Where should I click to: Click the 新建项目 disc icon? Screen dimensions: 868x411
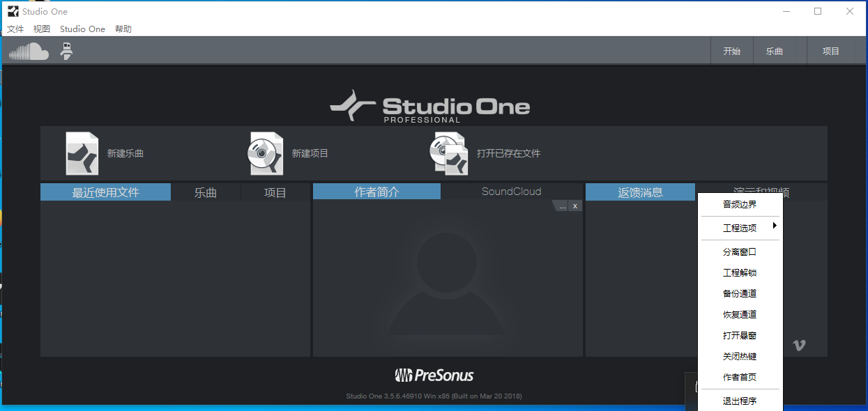coord(266,153)
